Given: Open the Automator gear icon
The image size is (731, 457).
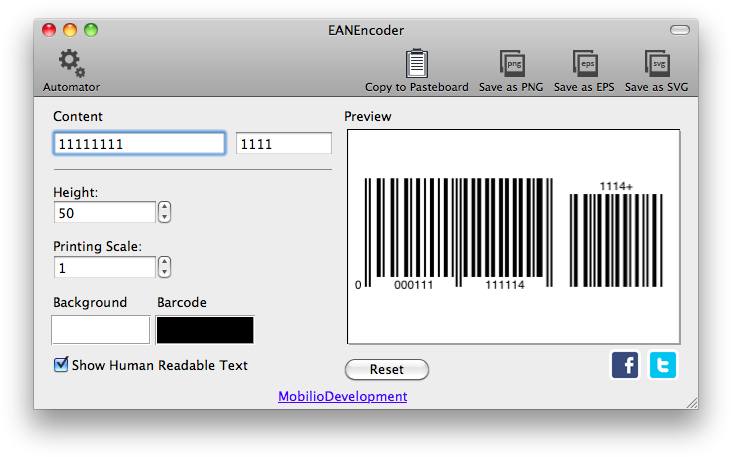Looking at the screenshot, I should pyautogui.click(x=71, y=64).
